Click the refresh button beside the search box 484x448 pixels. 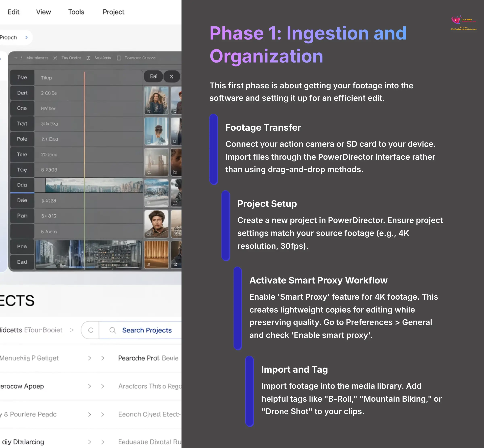pos(90,330)
